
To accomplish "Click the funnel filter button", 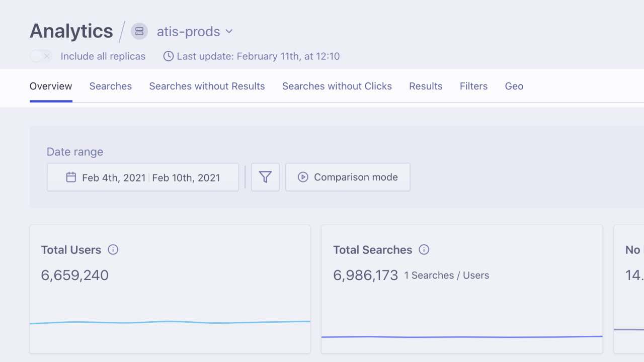I will 265,177.
